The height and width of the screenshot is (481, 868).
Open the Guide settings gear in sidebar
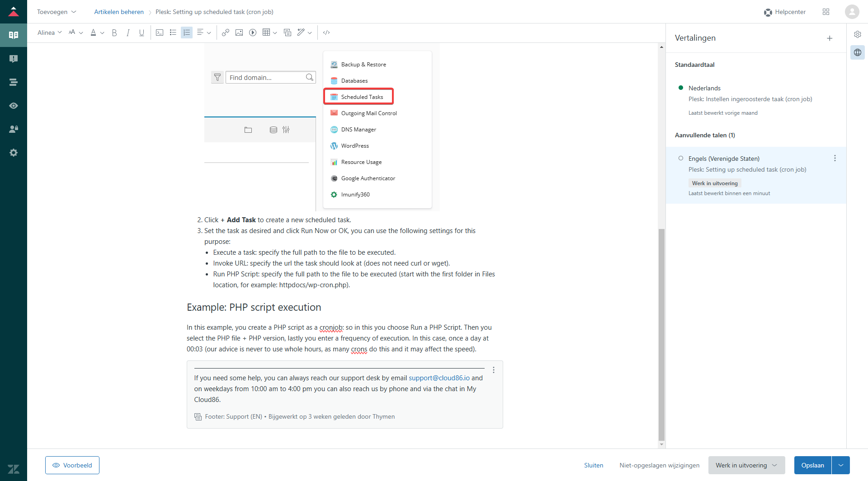point(14,153)
